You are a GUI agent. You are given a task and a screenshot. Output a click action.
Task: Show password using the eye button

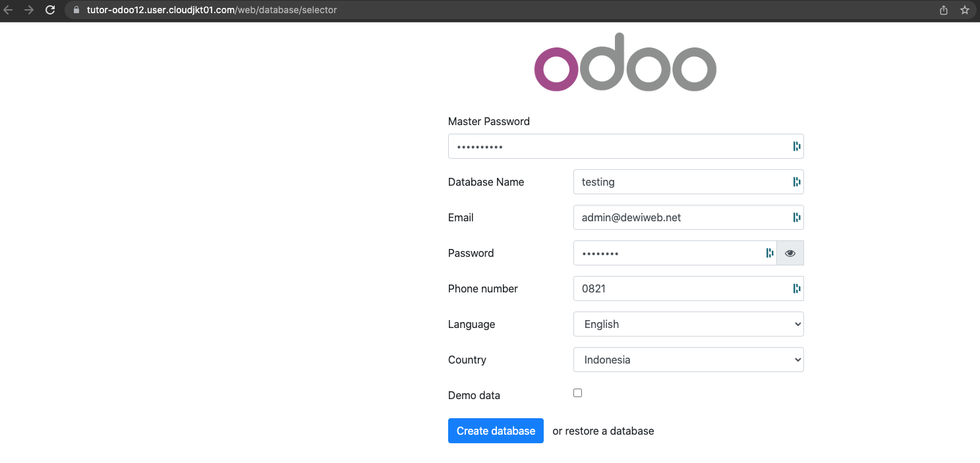[x=790, y=253]
